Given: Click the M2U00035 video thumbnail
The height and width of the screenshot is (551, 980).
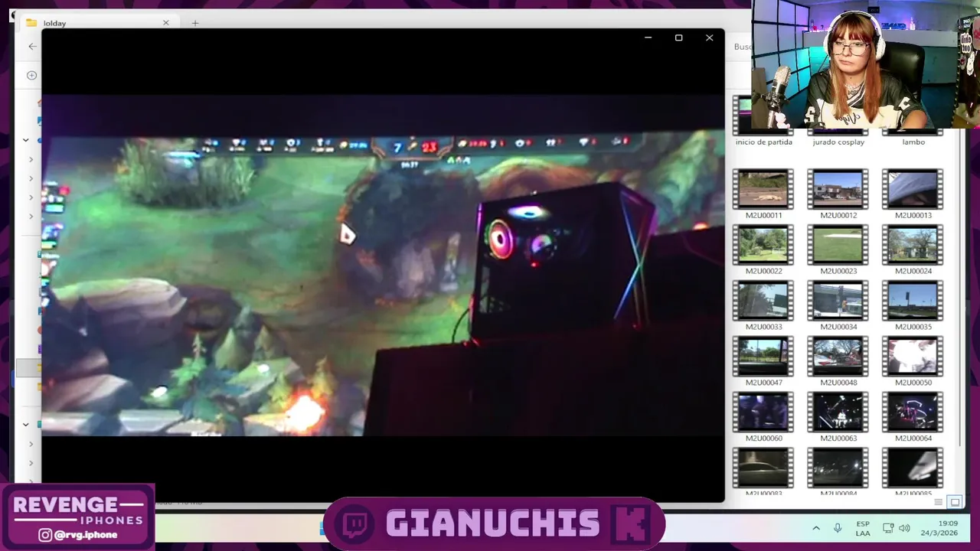Looking at the screenshot, I should [913, 301].
